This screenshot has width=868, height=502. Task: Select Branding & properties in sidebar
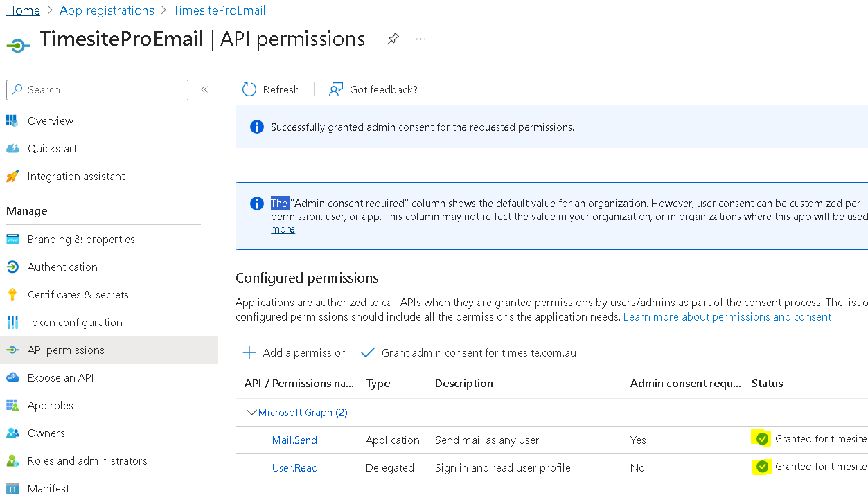click(81, 239)
